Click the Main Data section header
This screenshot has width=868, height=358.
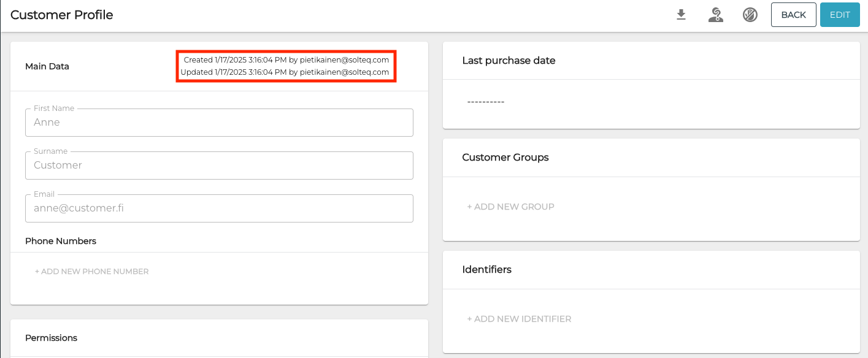click(47, 66)
